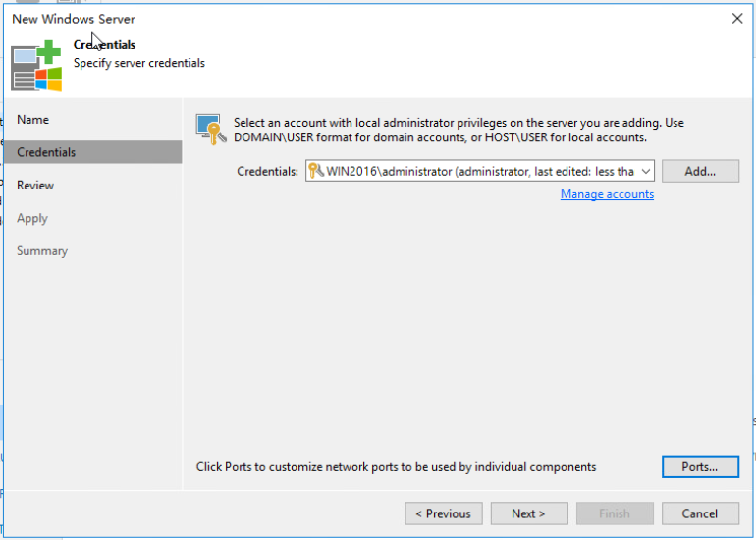
Task: Go back with the Previous button
Action: click(x=444, y=513)
